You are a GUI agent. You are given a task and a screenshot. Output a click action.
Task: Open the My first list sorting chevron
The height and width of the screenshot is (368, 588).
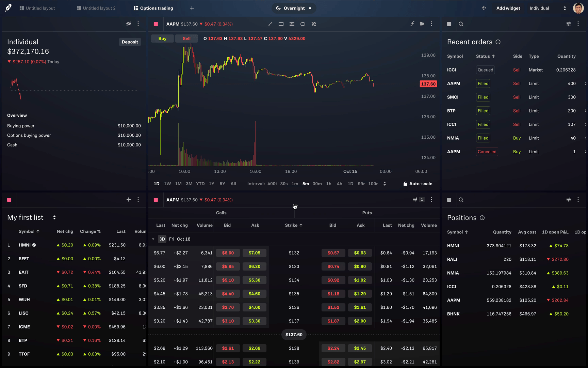coord(54,217)
